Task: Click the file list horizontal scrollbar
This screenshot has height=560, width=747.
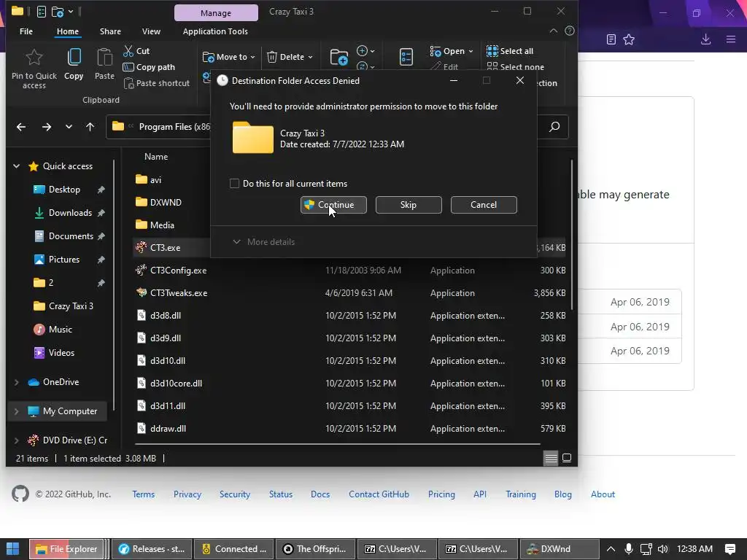Action: pyautogui.click(x=337, y=444)
